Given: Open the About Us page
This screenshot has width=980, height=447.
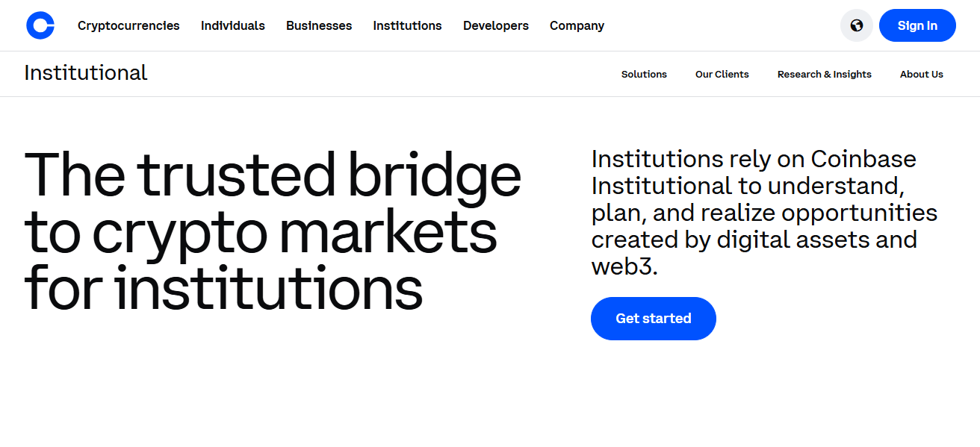Looking at the screenshot, I should [921, 74].
